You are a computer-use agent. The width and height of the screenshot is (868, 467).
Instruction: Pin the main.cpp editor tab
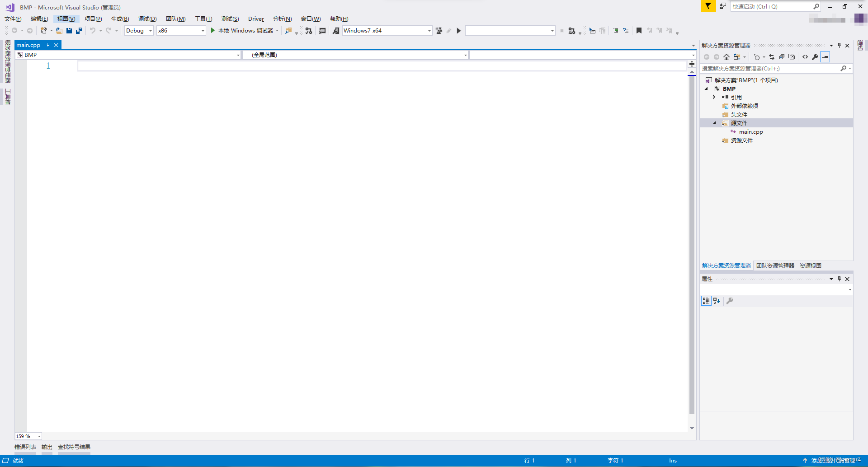coord(47,45)
